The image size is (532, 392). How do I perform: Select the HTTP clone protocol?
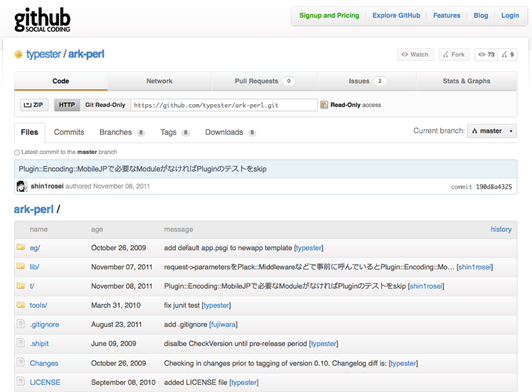pyautogui.click(x=67, y=105)
